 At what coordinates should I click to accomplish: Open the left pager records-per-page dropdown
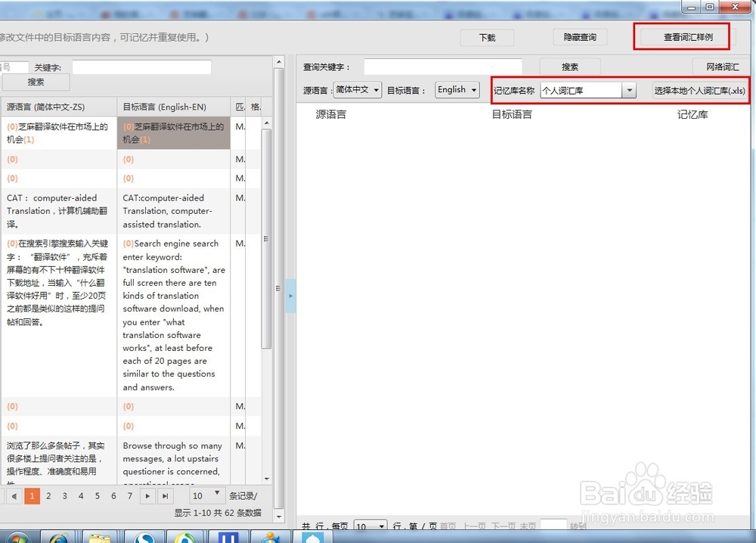[206, 495]
